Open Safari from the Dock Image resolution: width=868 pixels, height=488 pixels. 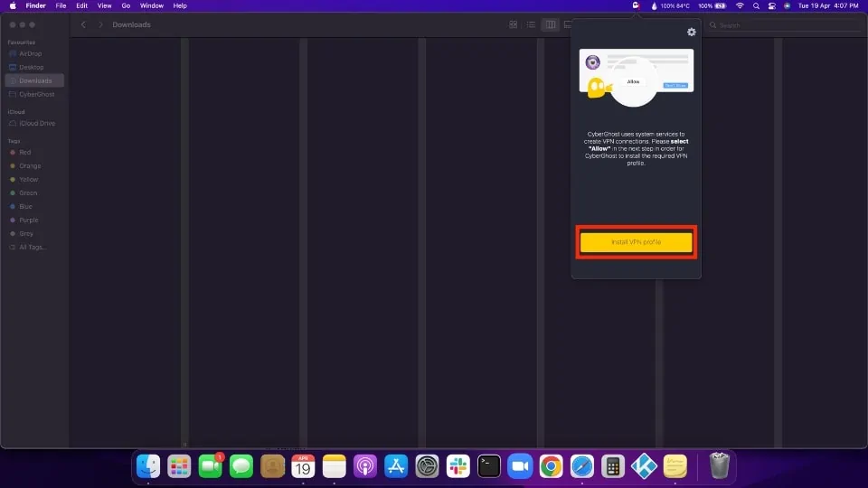582,466
